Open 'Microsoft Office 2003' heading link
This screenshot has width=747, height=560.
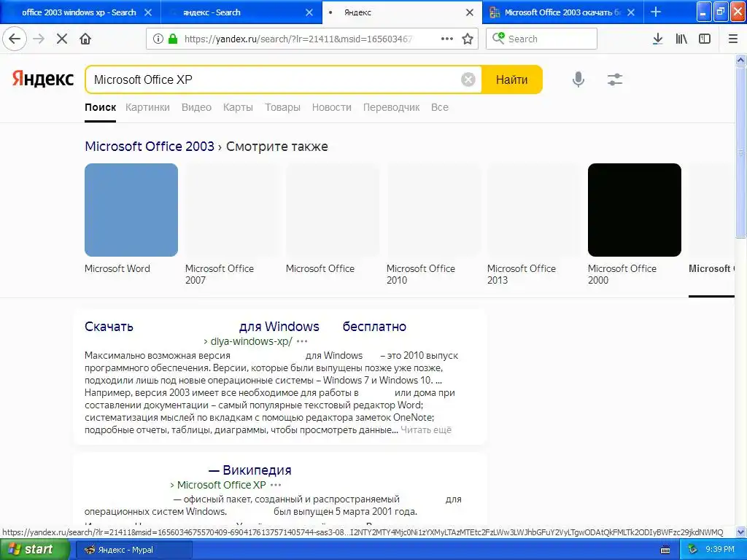pos(150,146)
